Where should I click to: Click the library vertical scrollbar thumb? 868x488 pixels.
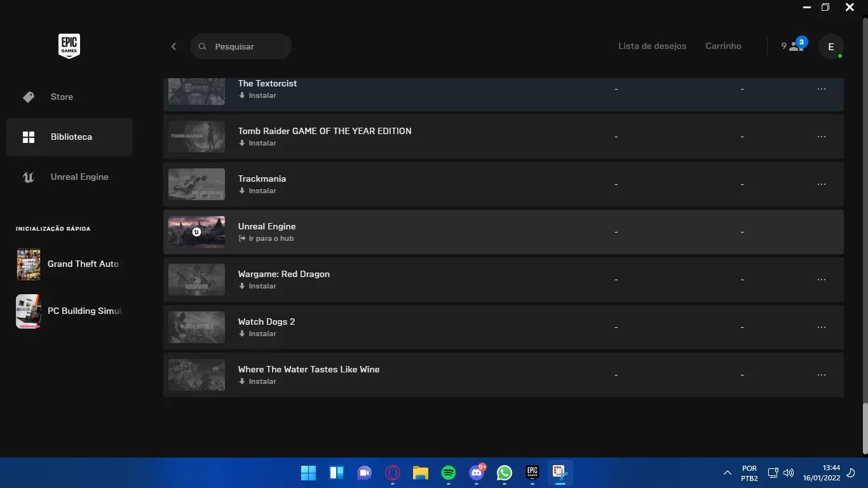(865, 428)
